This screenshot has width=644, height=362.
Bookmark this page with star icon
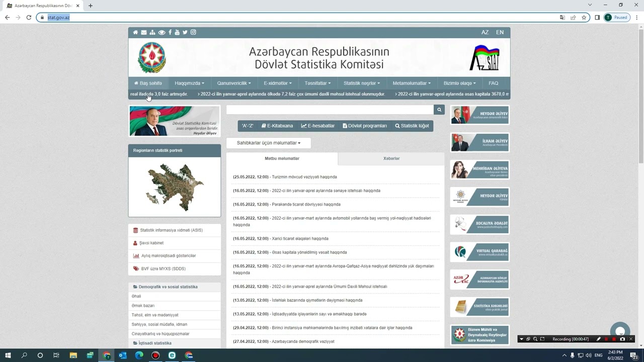pyautogui.click(x=584, y=17)
